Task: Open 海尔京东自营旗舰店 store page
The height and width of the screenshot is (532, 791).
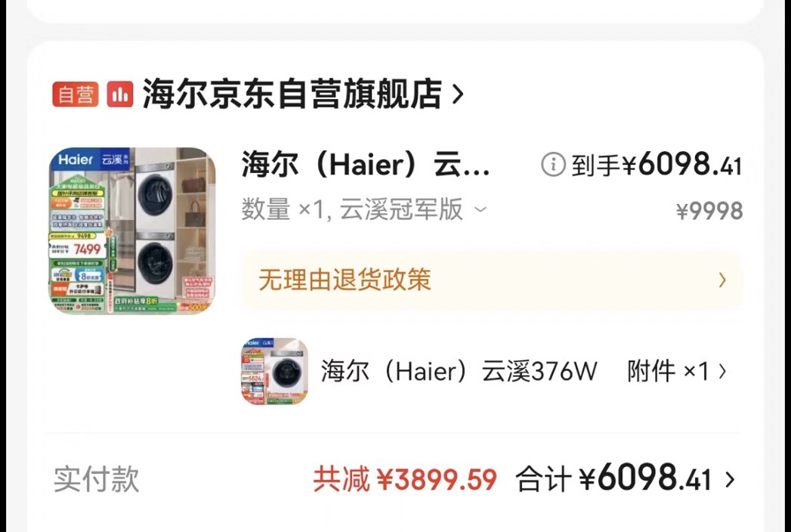Action: (292, 94)
